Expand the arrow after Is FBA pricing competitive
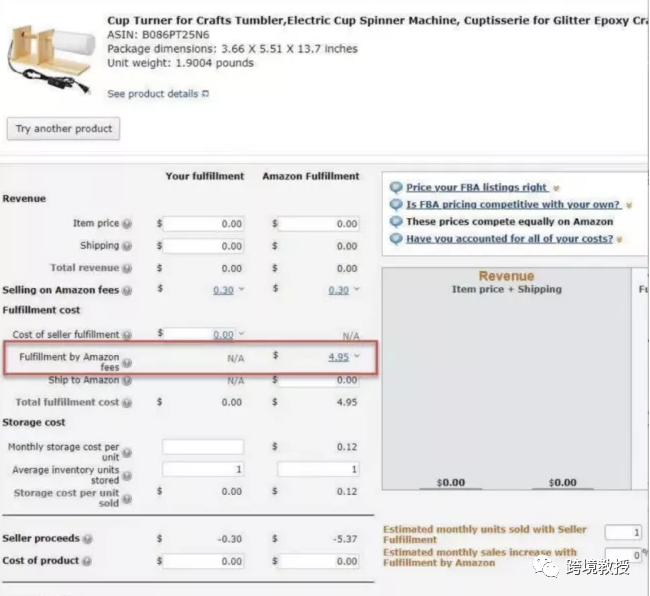 pyautogui.click(x=629, y=205)
